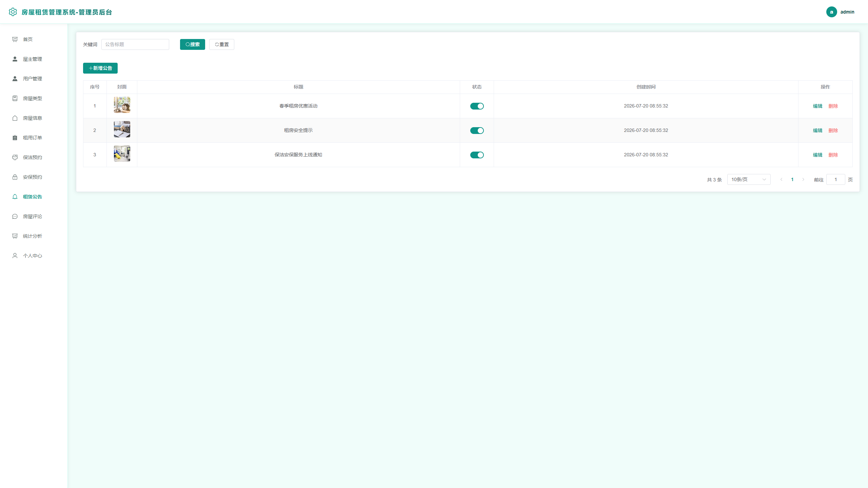Select the 租用订单 clipboard icon

pyautogui.click(x=15, y=138)
